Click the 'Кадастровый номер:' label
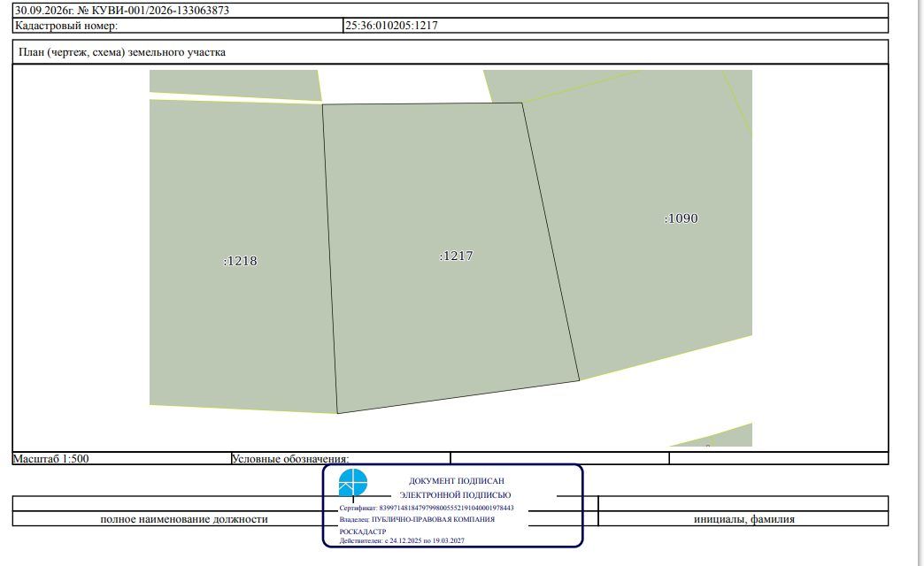The image size is (924, 566). tap(66, 26)
